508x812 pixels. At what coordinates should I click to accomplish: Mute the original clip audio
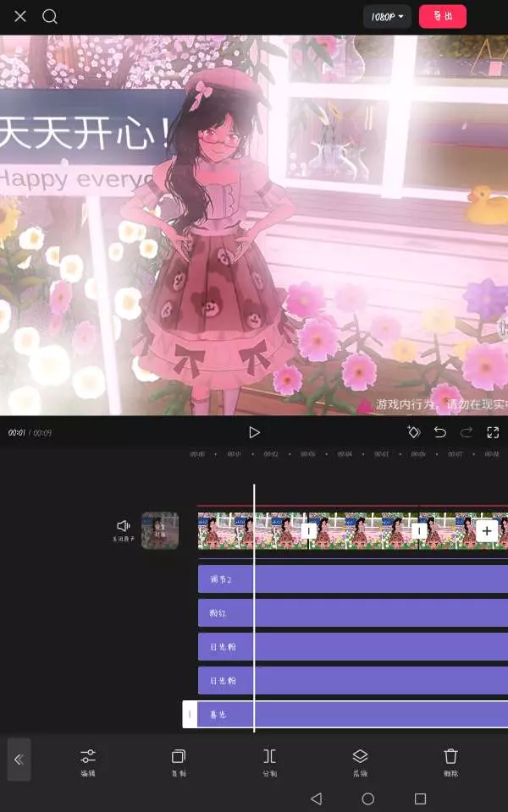click(x=124, y=529)
